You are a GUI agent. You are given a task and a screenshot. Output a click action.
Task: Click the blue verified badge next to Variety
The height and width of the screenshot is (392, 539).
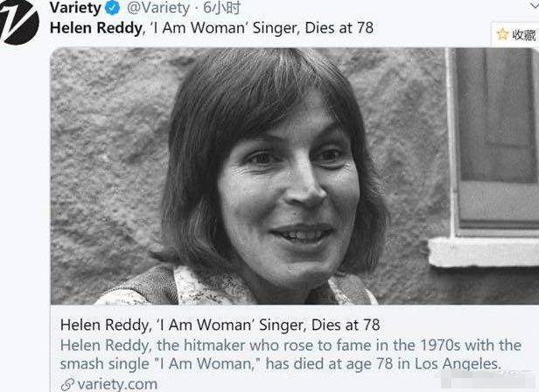(x=112, y=8)
